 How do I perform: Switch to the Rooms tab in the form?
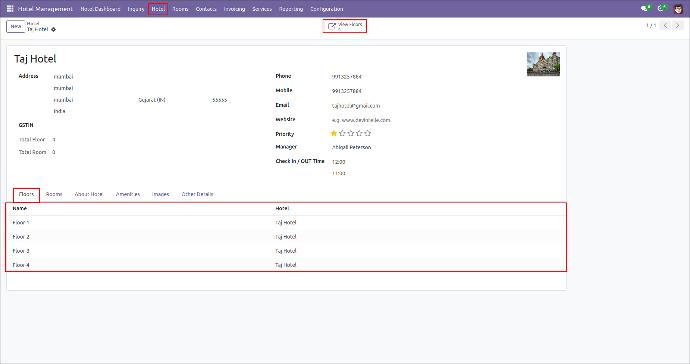coord(54,194)
